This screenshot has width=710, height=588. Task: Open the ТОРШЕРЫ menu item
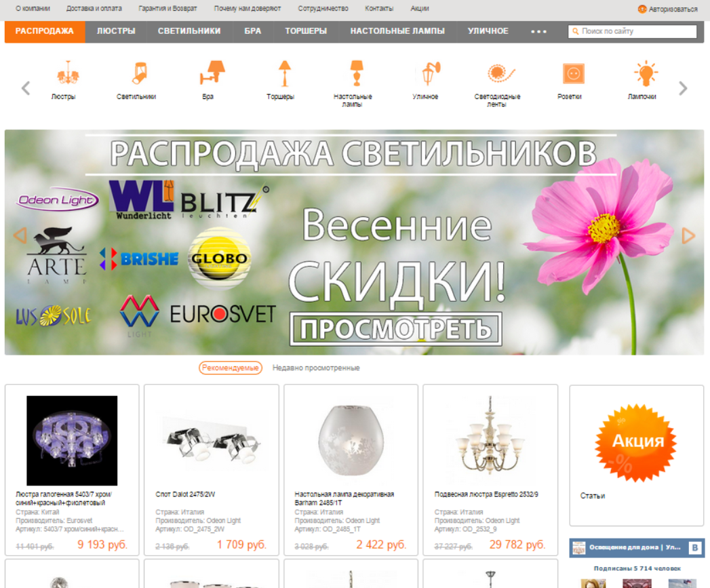point(306,31)
